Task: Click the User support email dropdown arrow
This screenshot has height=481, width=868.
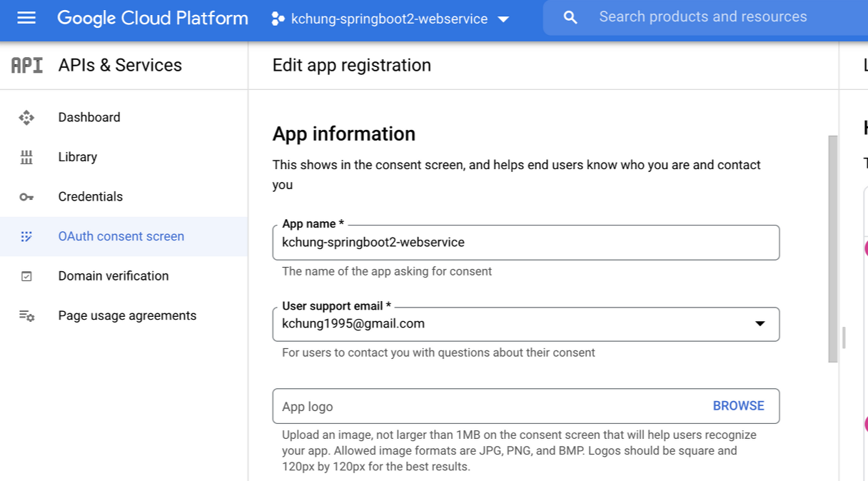Action: click(x=760, y=324)
